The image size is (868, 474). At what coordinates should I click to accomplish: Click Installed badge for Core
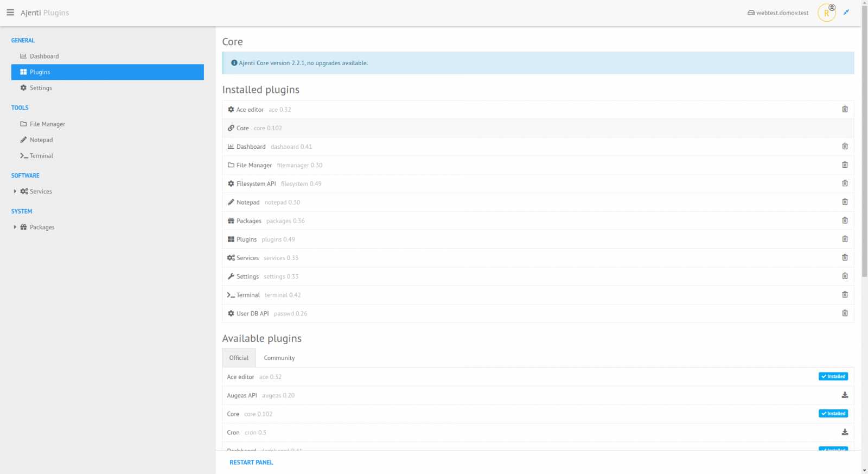click(x=833, y=413)
